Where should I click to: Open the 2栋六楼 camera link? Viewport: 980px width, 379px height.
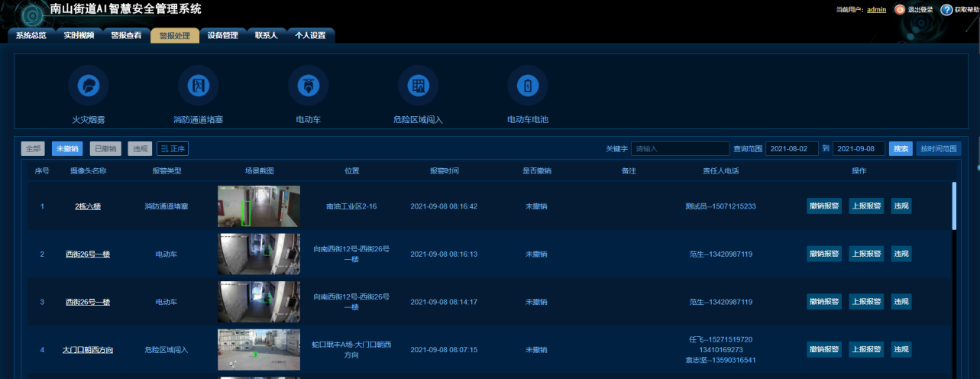click(x=88, y=206)
